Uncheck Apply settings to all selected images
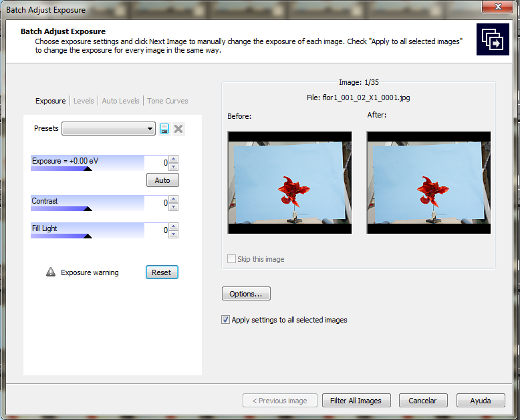Screen dimensions: 520x420 pyautogui.click(x=225, y=320)
